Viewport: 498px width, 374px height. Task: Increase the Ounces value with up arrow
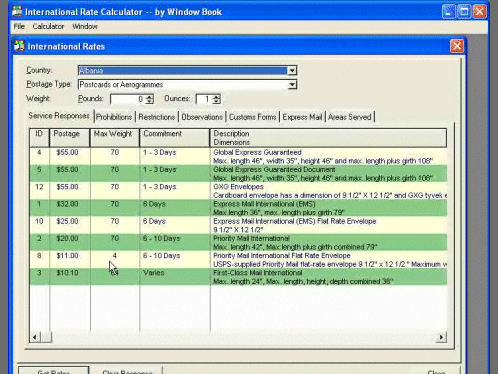(216, 96)
